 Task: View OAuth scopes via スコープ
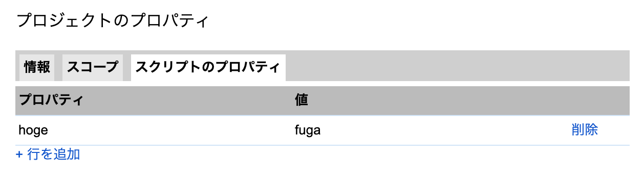tap(93, 67)
